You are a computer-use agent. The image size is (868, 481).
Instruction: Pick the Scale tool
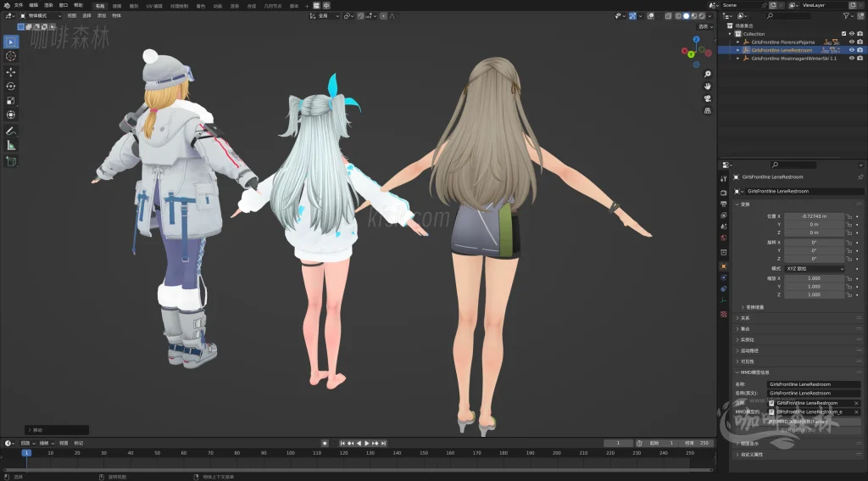(10, 100)
